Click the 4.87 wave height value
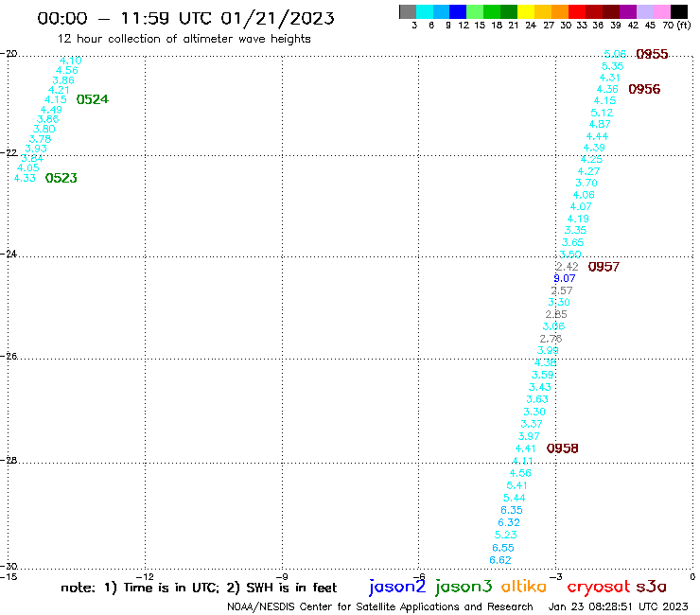 click(600, 124)
